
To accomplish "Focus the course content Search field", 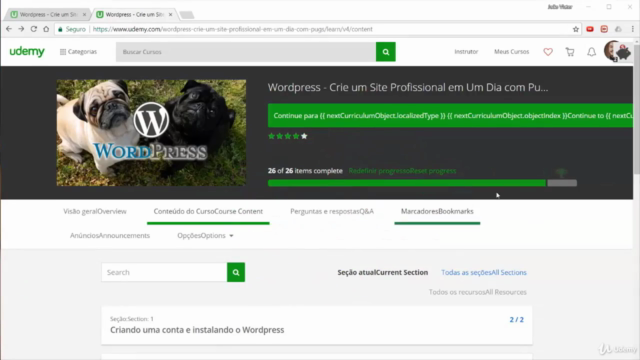I will [x=164, y=272].
